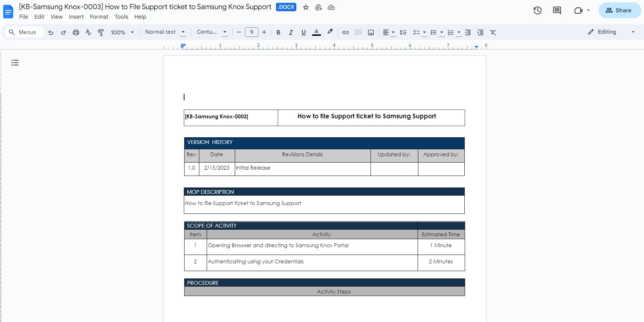644x322 pixels.
Task: Expand the checklist menu arrow
Action: pyautogui.click(x=424, y=33)
